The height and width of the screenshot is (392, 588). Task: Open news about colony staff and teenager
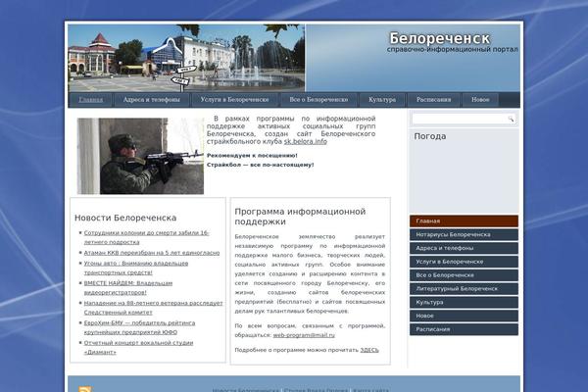coord(146,237)
